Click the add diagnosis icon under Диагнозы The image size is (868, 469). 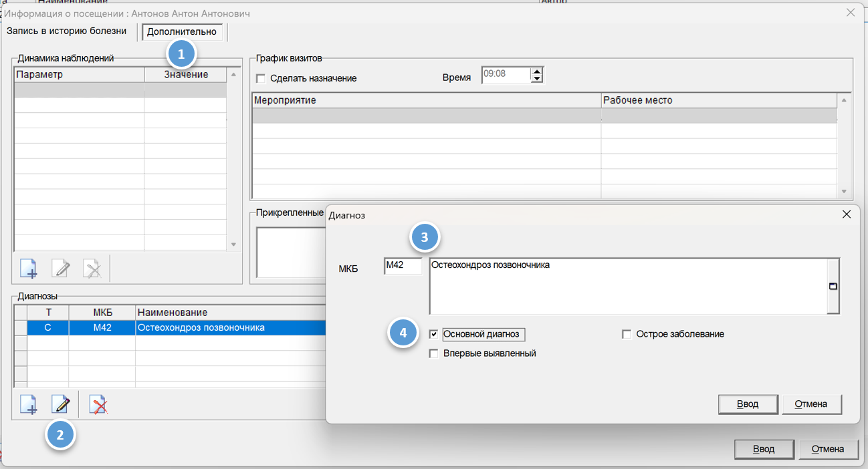28,404
